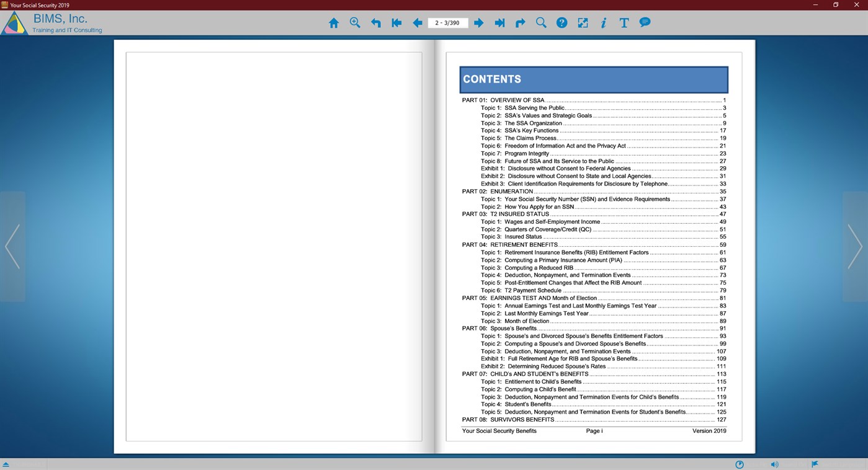The height and width of the screenshot is (470, 868).
Task: Open the Help question mark icon
Action: pos(562,23)
